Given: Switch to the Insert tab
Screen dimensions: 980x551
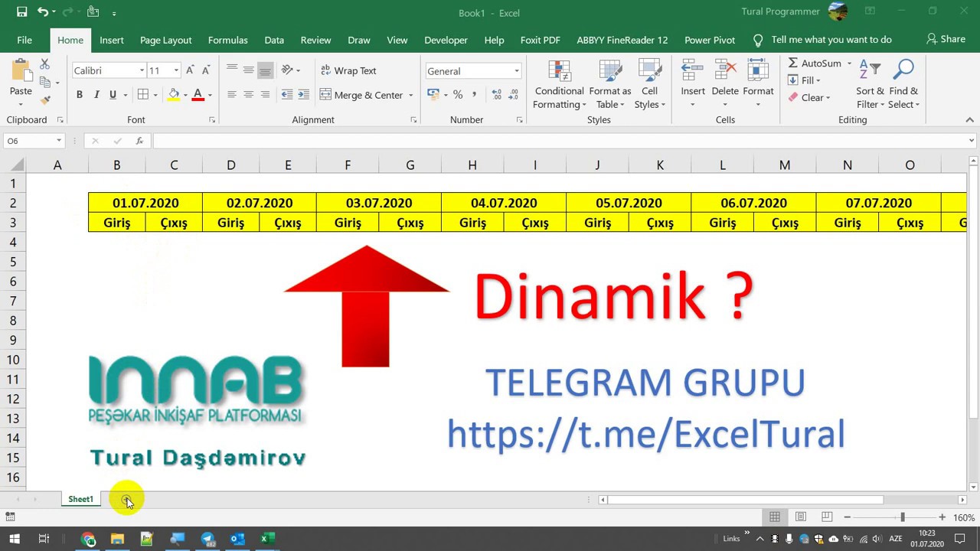Looking at the screenshot, I should 112,40.
